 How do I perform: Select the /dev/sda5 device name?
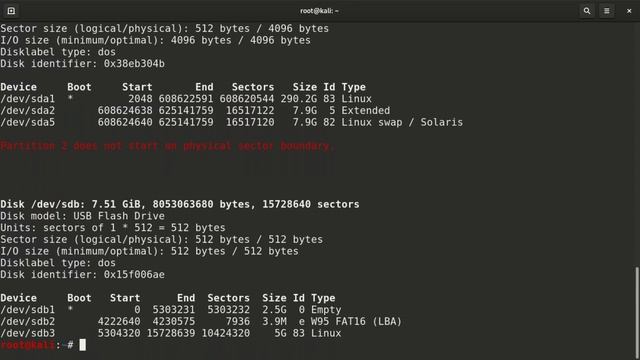point(27,122)
